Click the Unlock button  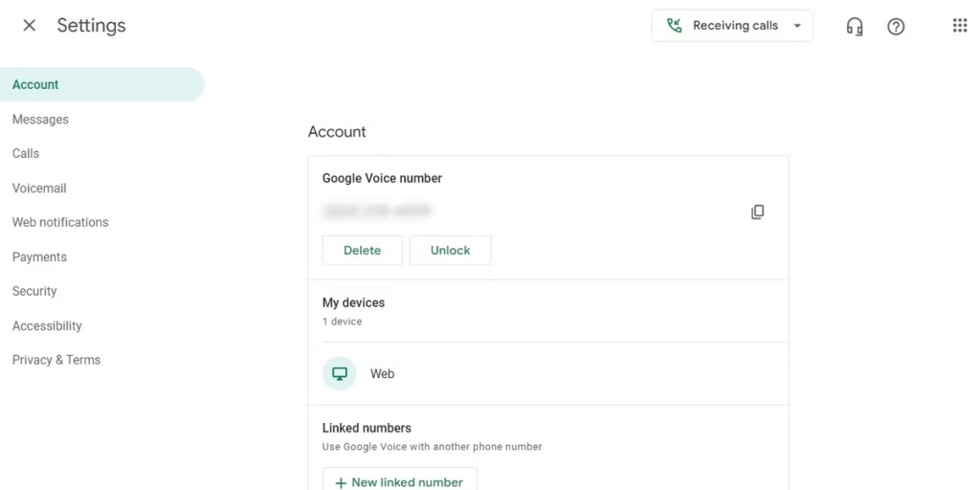450,250
